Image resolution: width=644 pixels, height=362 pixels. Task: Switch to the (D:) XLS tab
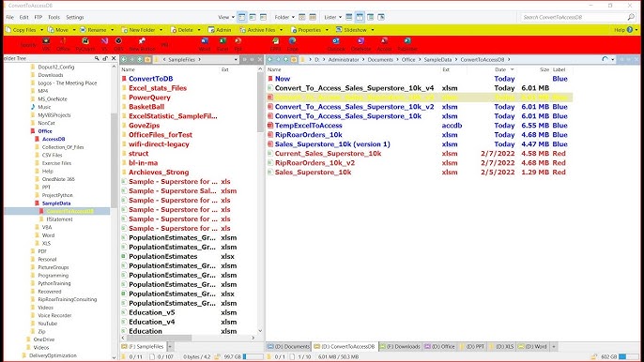(501, 346)
